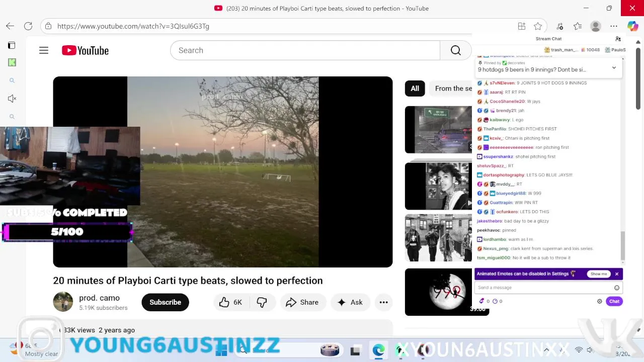Click username Nexus_pmg in chat
Viewport: 644px width, 362px height.
(496, 248)
